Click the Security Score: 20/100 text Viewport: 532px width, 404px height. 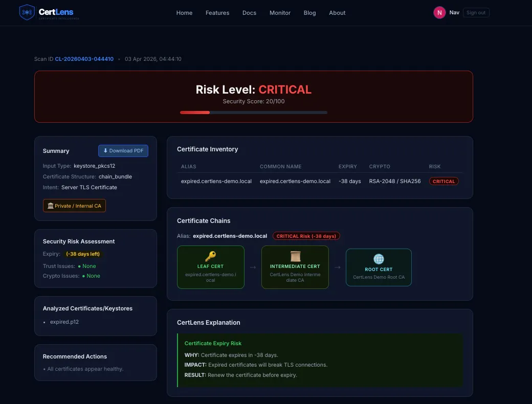tap(253, 101)
